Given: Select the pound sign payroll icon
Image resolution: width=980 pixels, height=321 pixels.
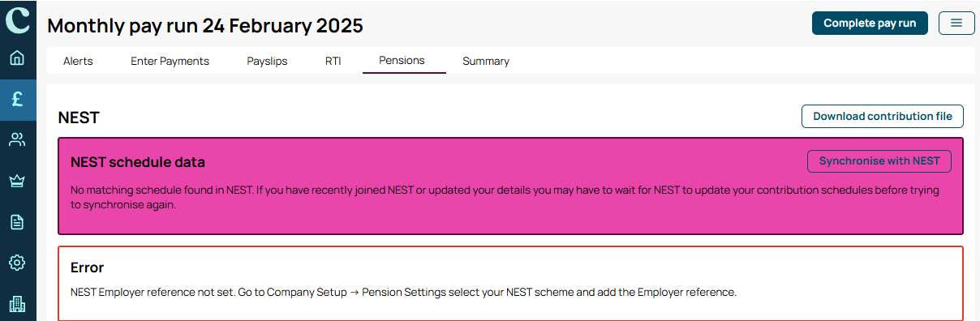Looking at the screenshot, I should [x=17, y=99].
